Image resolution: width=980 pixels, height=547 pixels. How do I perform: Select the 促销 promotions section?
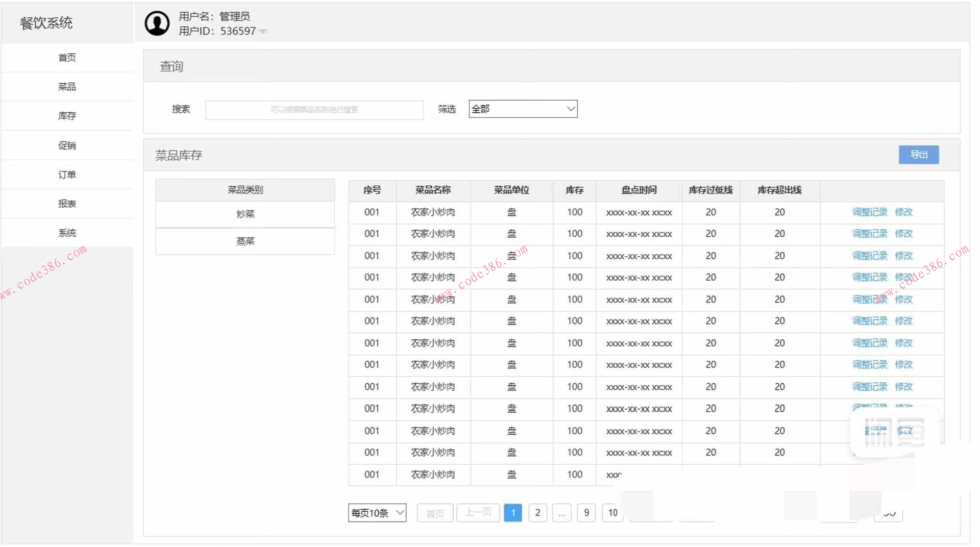click(67, 145)
